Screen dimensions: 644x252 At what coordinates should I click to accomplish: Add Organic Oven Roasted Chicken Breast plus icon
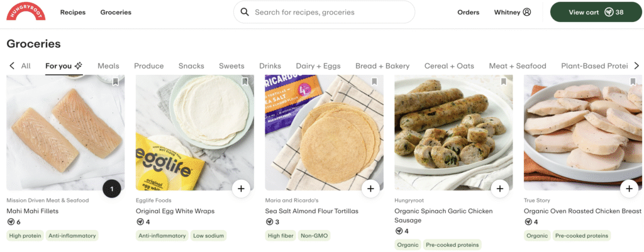tap(629, 189)
